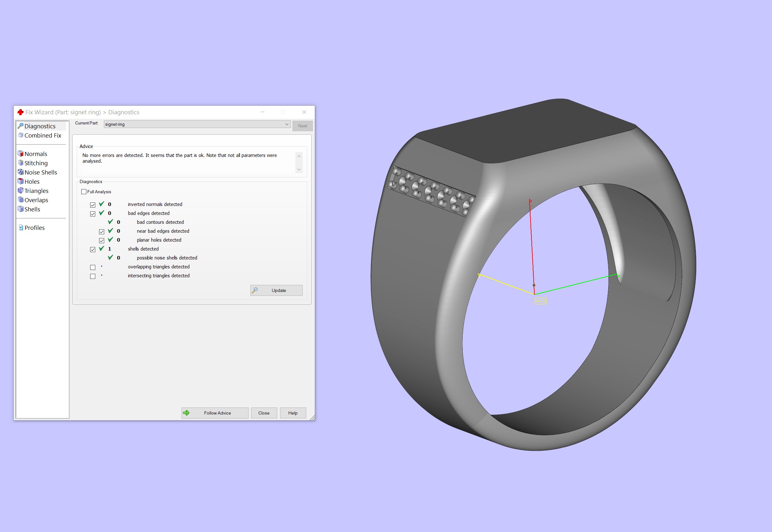The height and width of the screenshot is (532, 772).
Task: Open the Shells page icon
Action: pos(21,209)
